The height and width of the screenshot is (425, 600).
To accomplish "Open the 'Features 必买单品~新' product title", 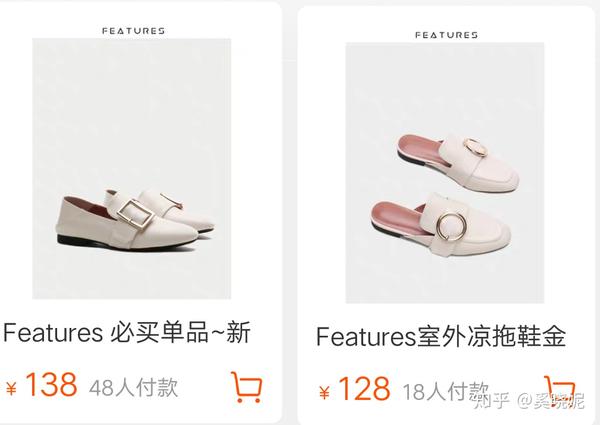I will pyautogui.click(x=127, y=332).
